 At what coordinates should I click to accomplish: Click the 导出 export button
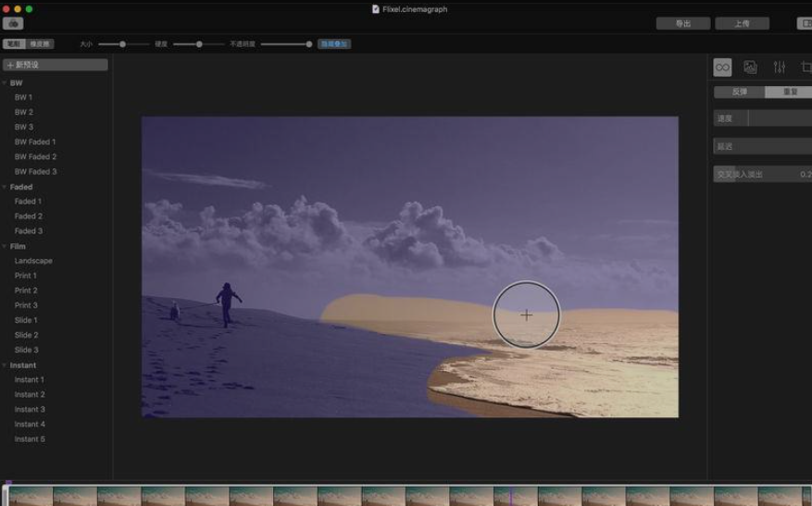click(x=683, y=23)
